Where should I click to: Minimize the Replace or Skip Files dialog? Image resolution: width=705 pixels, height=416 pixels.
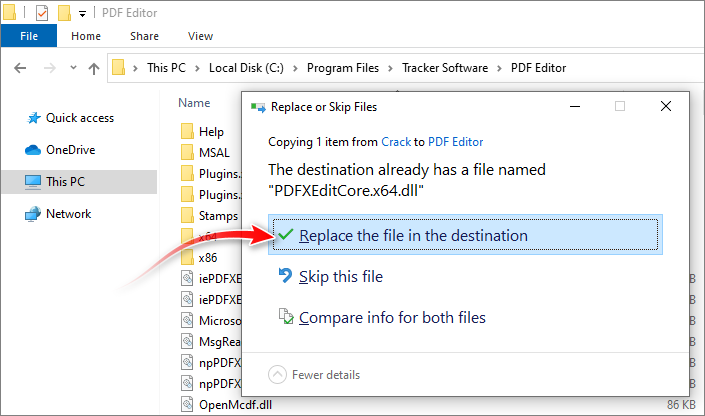point(575,107)
